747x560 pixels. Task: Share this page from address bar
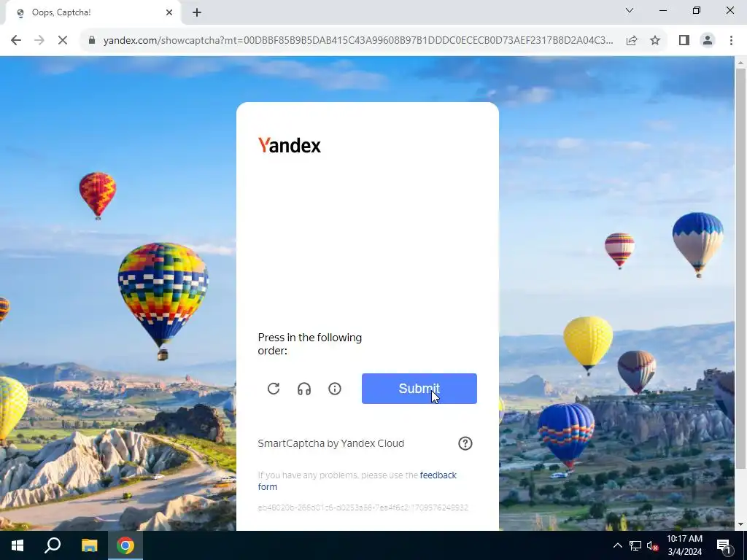632,41
